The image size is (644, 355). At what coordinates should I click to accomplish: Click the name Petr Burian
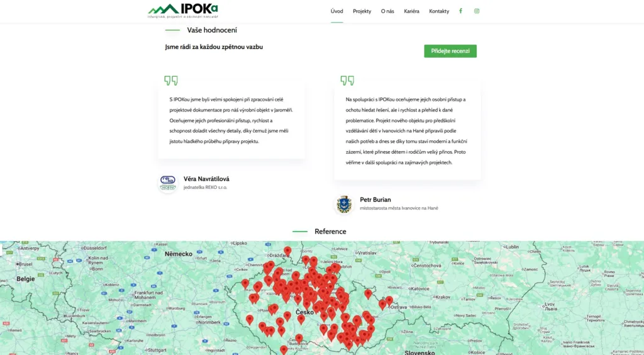pos(375,200)
